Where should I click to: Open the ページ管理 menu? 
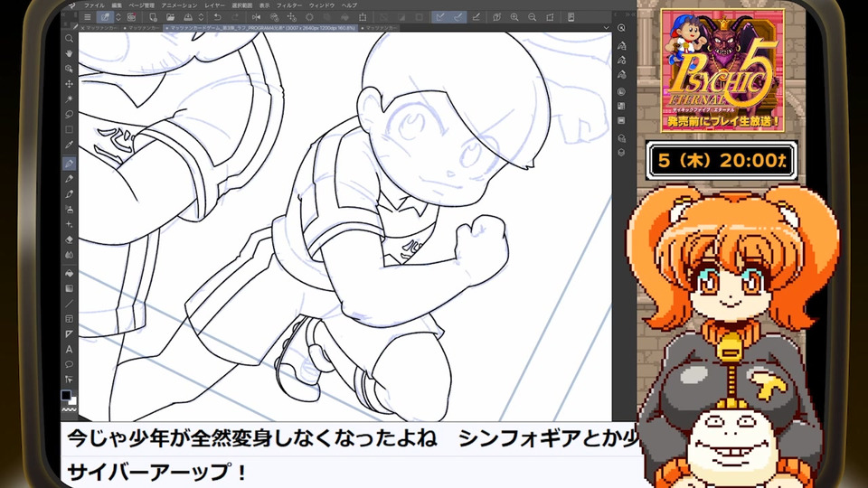click(142, 5)
